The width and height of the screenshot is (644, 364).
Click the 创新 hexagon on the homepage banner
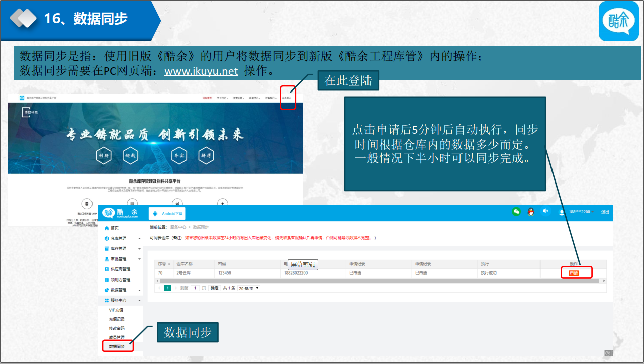(104, 156)
